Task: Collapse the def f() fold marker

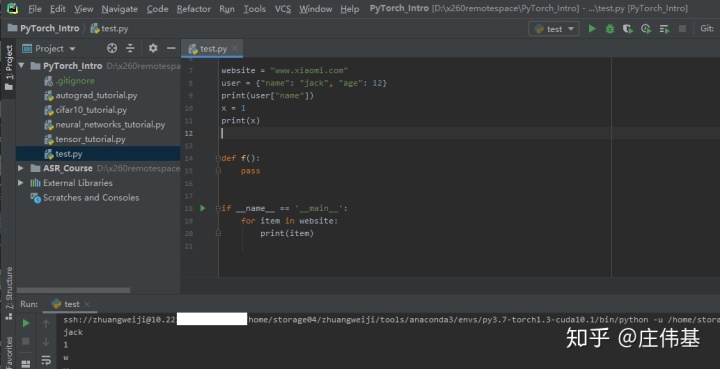Action: (x=218, y=158)
